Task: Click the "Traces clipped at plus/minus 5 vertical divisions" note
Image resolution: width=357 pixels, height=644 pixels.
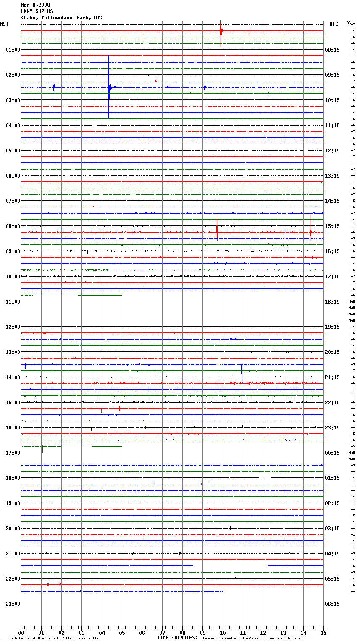Action: [x=254, y=639]
